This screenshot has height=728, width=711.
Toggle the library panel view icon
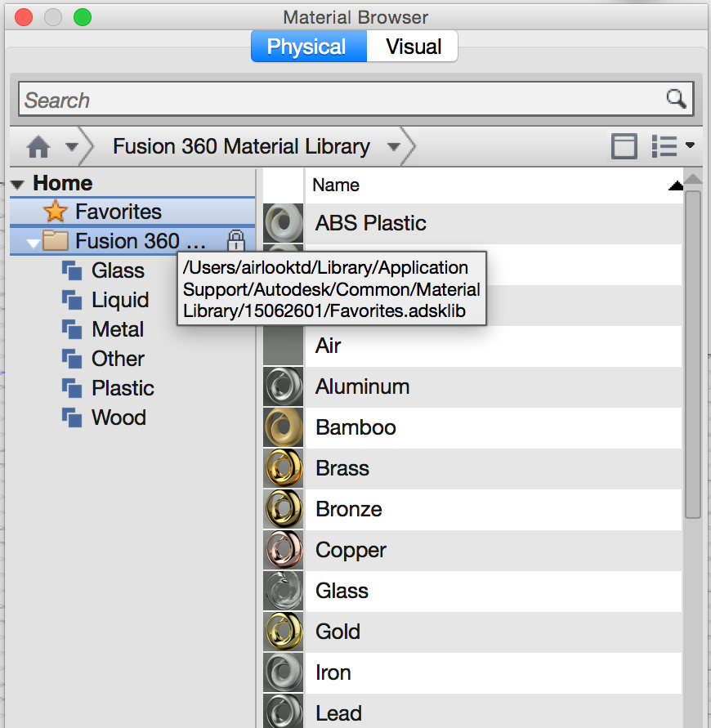pos(624,147)
